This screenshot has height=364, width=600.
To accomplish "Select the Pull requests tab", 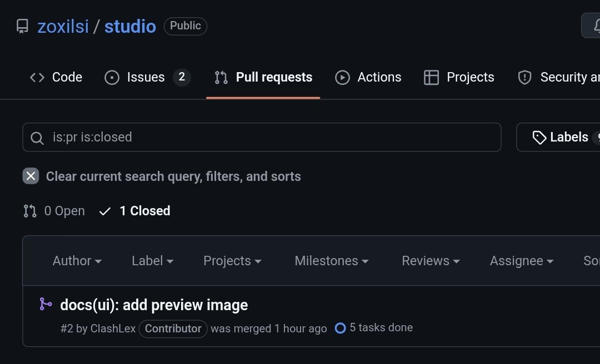I will click(263, 77).
